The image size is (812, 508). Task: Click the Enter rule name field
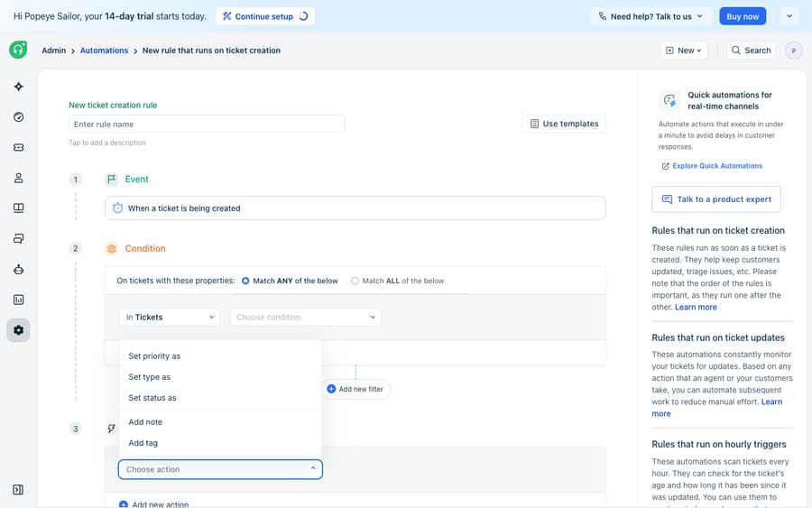point(207,124)
